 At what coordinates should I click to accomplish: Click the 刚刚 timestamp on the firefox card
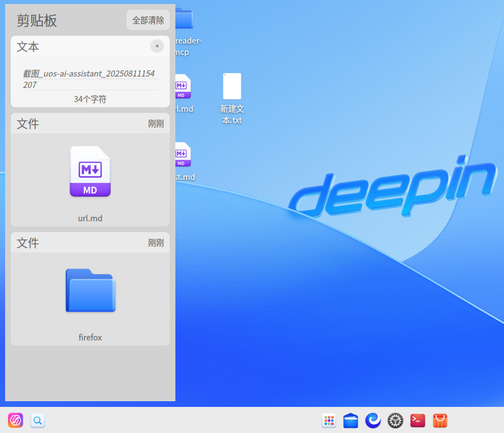point(156,243)
